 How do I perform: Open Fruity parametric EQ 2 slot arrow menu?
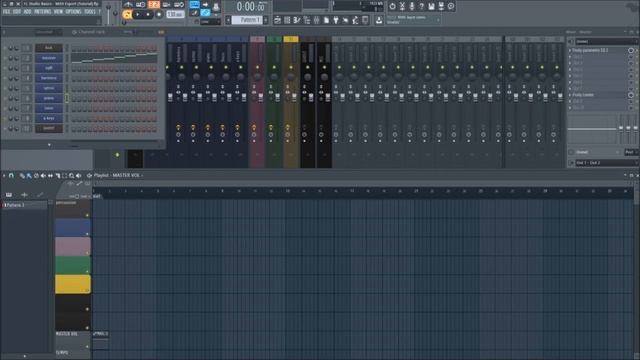click(x=570, y=51)
